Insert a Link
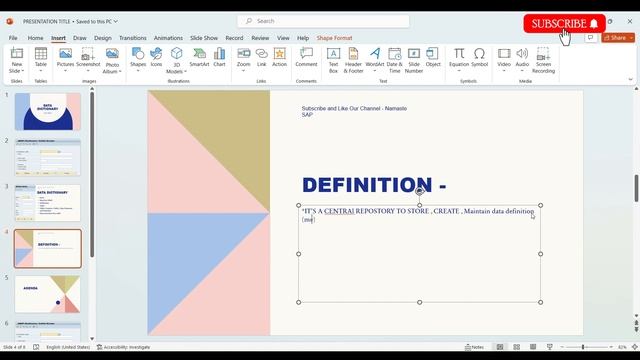Viewport: 640px width, 360px height. click(261, 57)
